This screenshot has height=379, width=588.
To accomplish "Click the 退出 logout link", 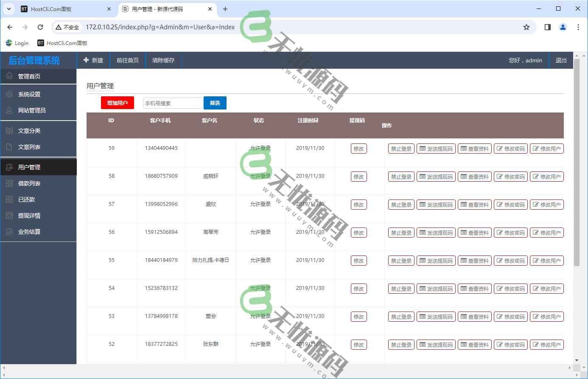I will click(x=561, y=60).
